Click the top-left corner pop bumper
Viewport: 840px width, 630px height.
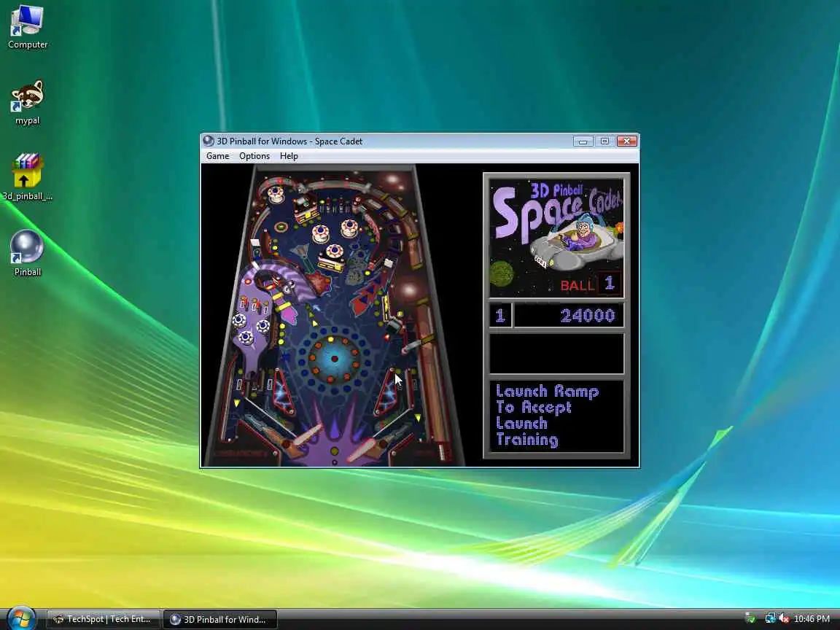[276, 193]
